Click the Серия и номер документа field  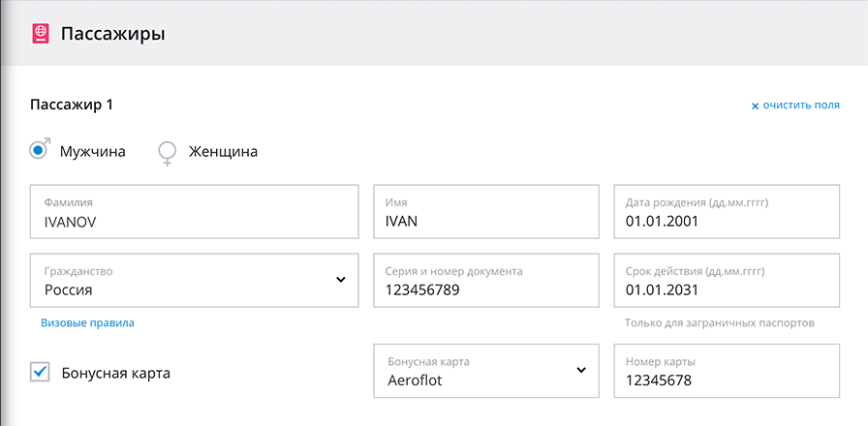[x=485, y=281]
